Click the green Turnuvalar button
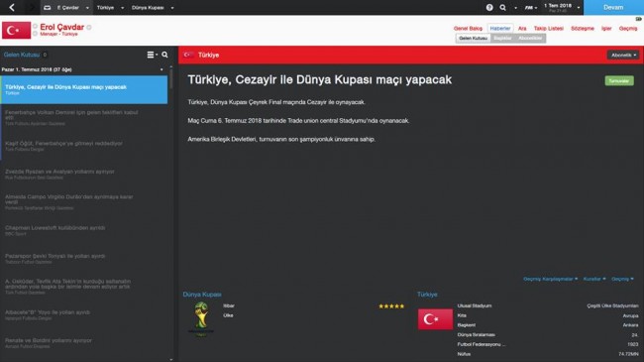 point(619,80)
